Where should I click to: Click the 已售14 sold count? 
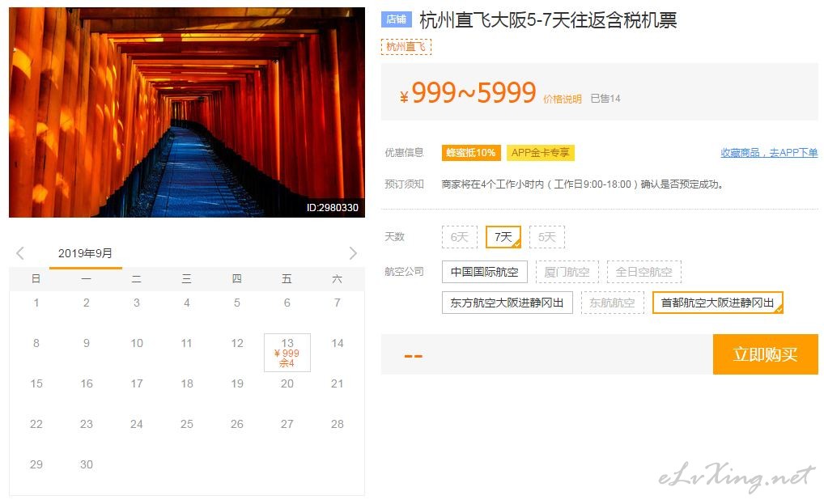coord(605,99)
